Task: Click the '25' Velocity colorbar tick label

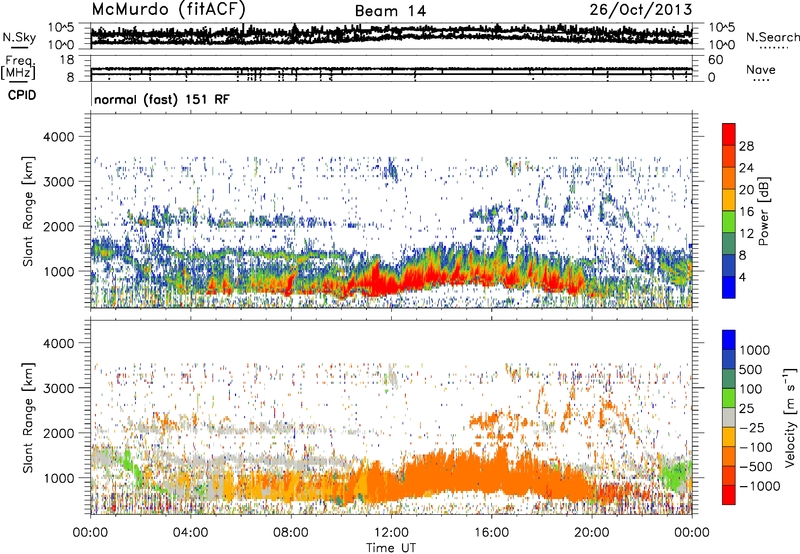Action: pyautogui.click(x=746, y=408)
